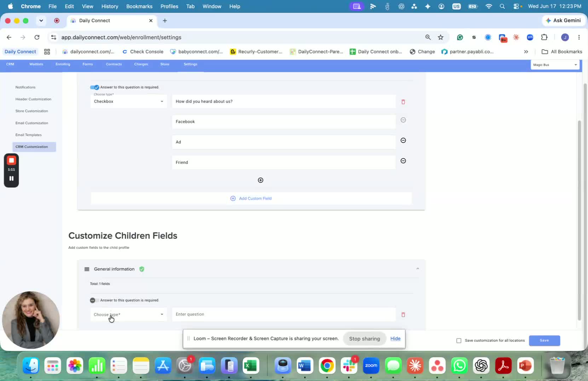
Task: Click the Facebook option text field
Action: 284,122
